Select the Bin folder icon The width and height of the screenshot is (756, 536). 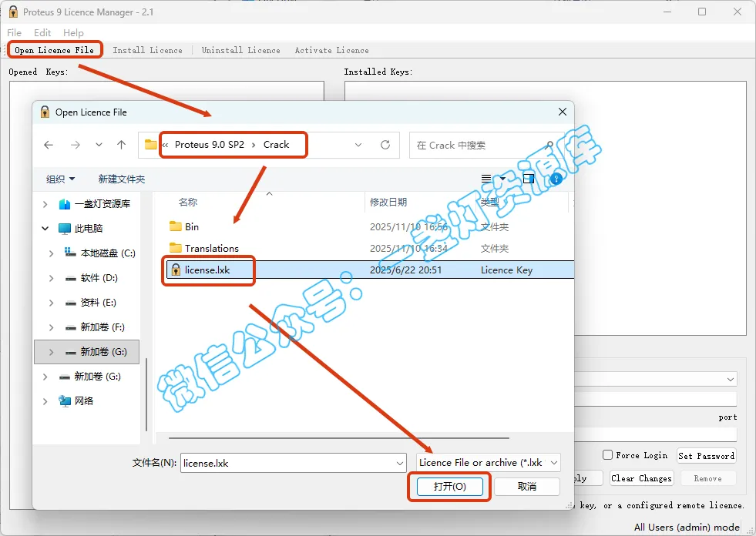[176, 226]
